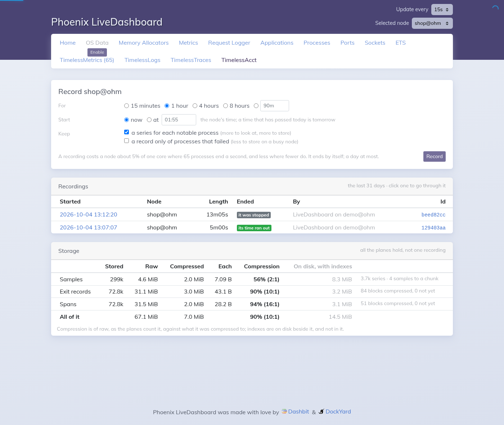Screen dimensions: 504x425
Task: Click the Exit records row label
Action: coord(75,292)
